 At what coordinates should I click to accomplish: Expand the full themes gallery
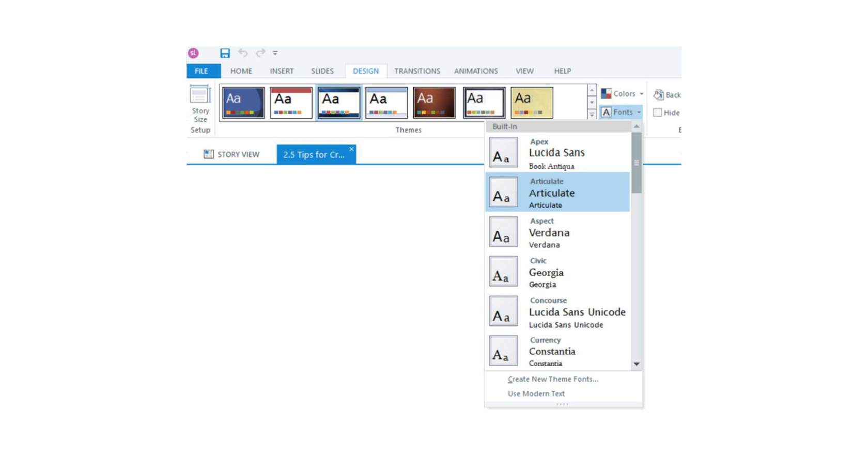(x=592, y=115)
